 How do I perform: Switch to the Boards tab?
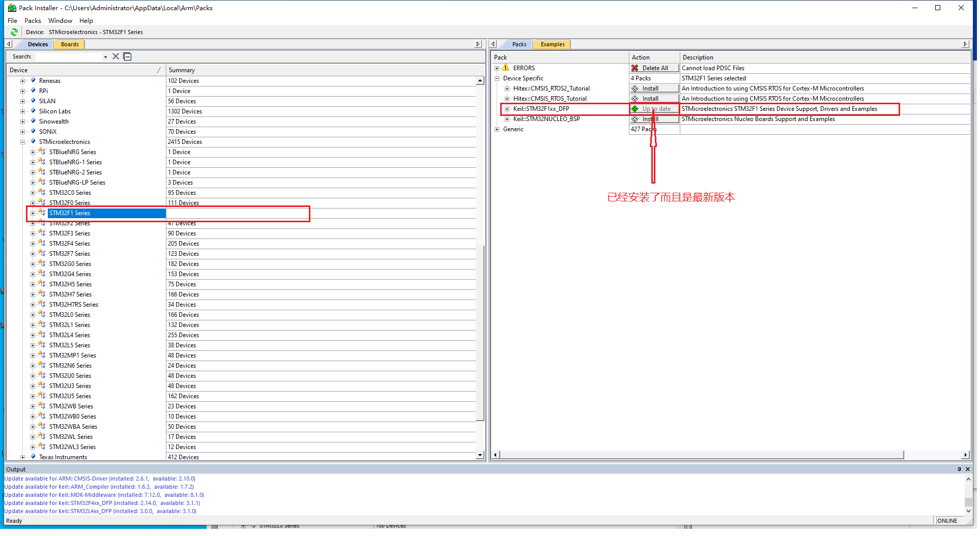[x=70, y=44]
